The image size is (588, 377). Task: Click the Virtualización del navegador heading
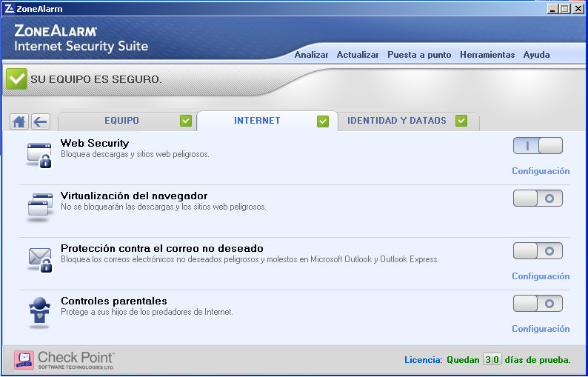(x=134, y=196)
